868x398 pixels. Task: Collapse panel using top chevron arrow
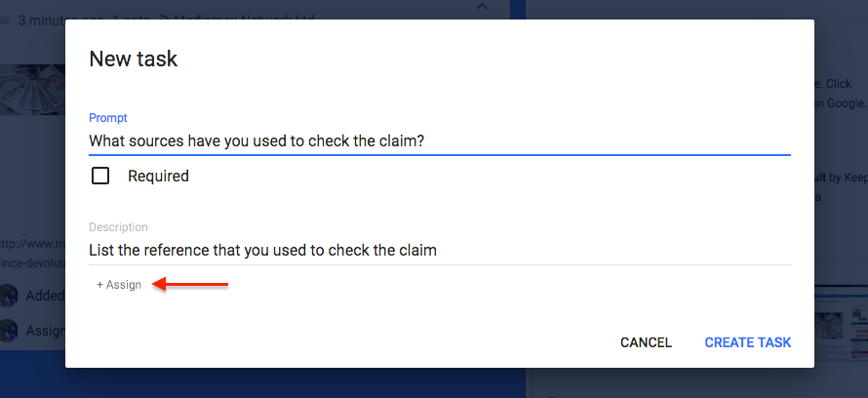(x=483, y=7)
